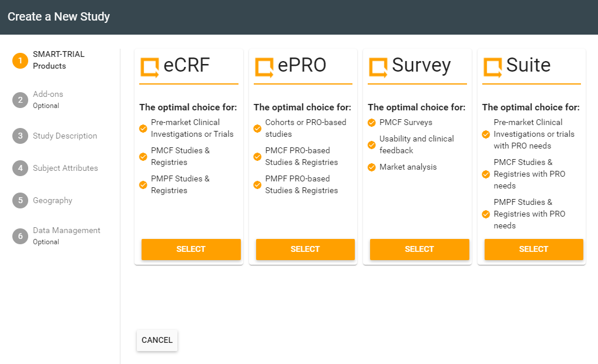This screenshot has width=598, height=364.
Task: Click the Survey product logo icon
Action: [x=378, y=68]
